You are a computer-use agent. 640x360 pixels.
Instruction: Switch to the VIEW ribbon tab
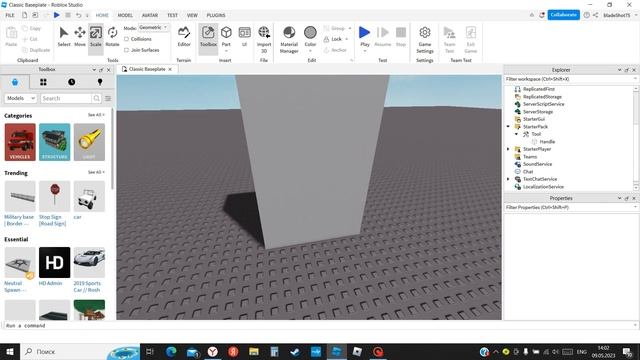pyautogui.click(x=192, y=15)
